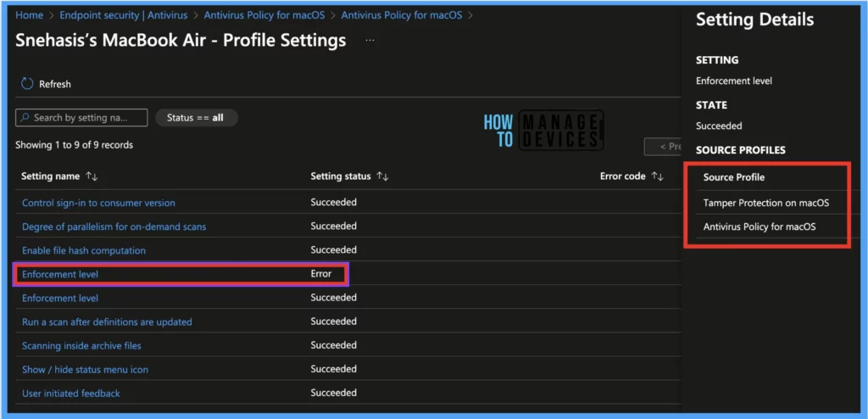Open User initiated feedback setting
Viewport: 868px width, 419px height.
pos(71,394)
